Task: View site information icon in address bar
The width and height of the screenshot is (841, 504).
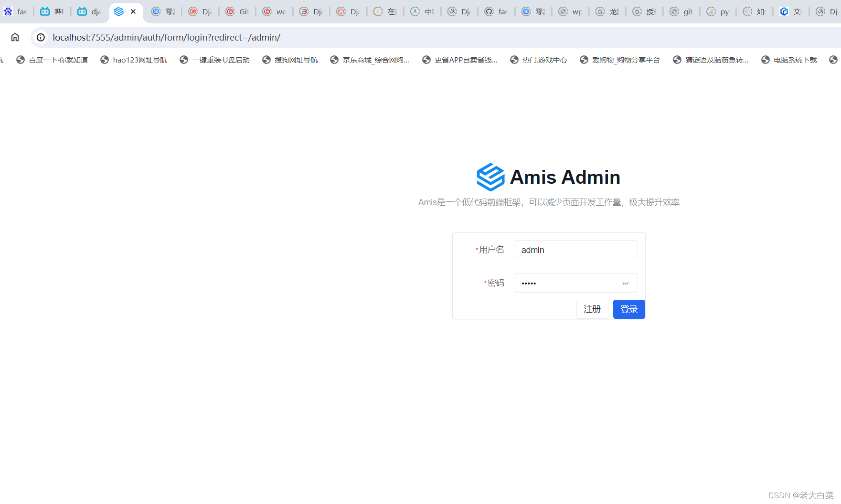Action: [41, 37]
